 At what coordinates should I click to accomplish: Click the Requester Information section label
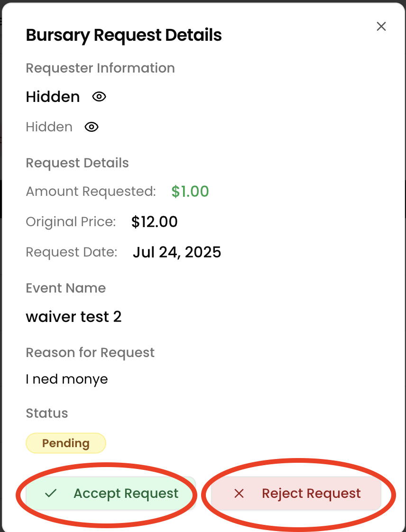100,68
